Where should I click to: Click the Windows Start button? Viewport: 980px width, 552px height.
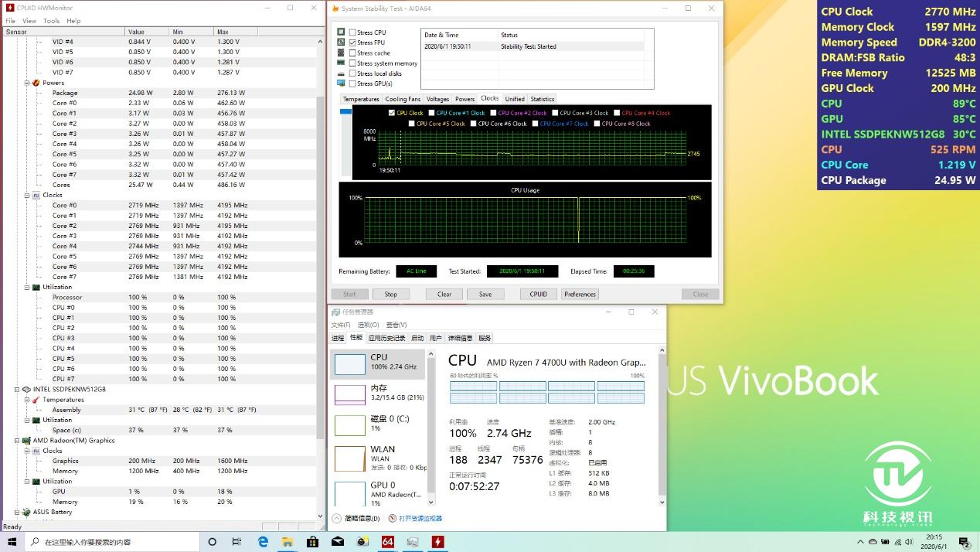click(x=13, y=542)
